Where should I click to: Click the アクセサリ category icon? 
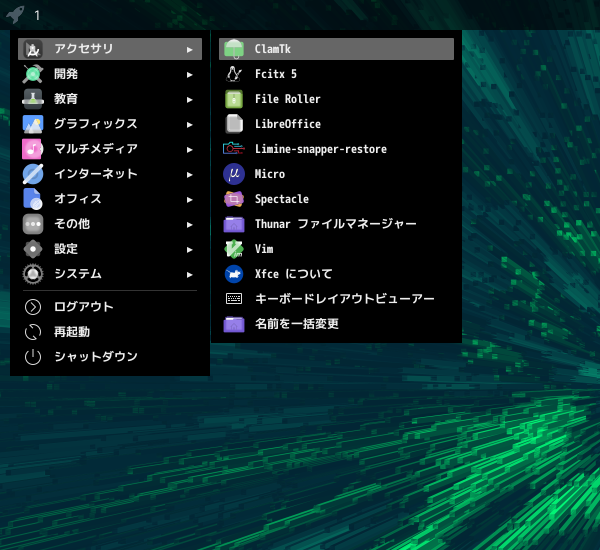(x=33, y=49)
